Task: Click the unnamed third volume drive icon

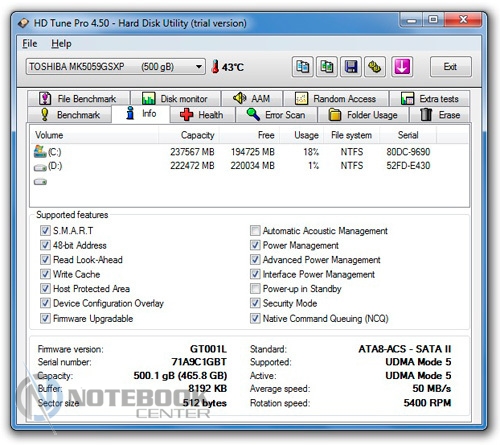Action: (x=40, y=182)
